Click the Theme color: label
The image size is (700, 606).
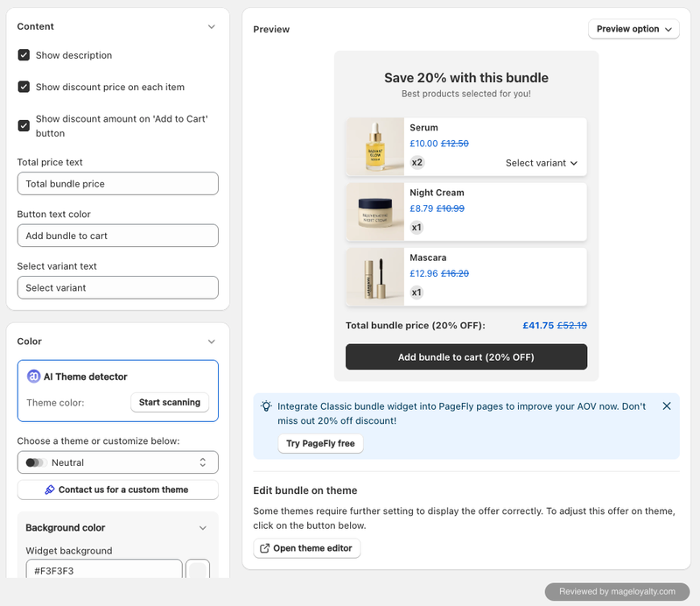(x=55, y=403)
